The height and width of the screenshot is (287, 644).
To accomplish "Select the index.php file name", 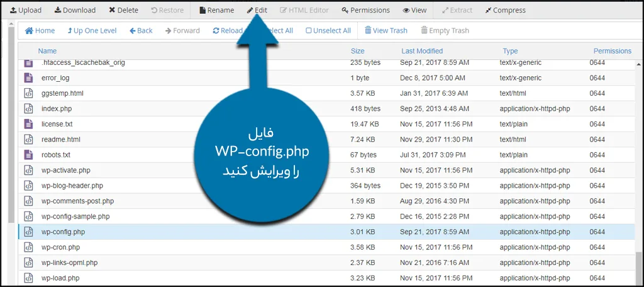I will click(x=57, y=108).
